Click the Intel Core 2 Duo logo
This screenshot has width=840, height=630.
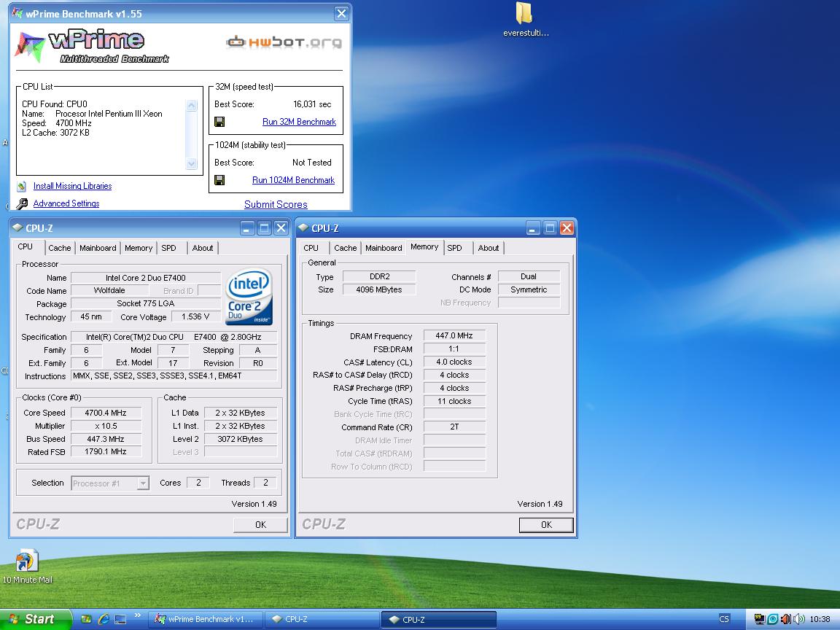pyautogui.click(x=249, y=297)
